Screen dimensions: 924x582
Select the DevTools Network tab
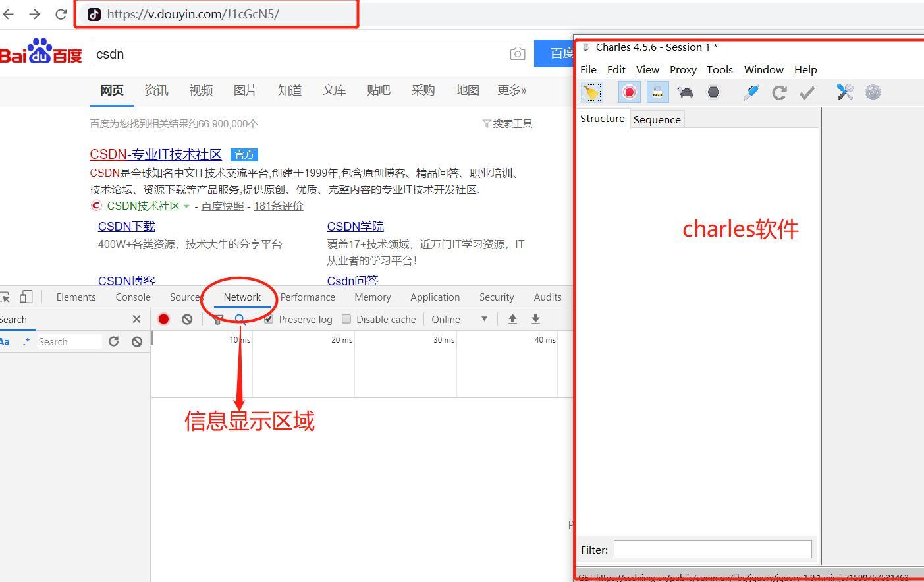[242, 297]
